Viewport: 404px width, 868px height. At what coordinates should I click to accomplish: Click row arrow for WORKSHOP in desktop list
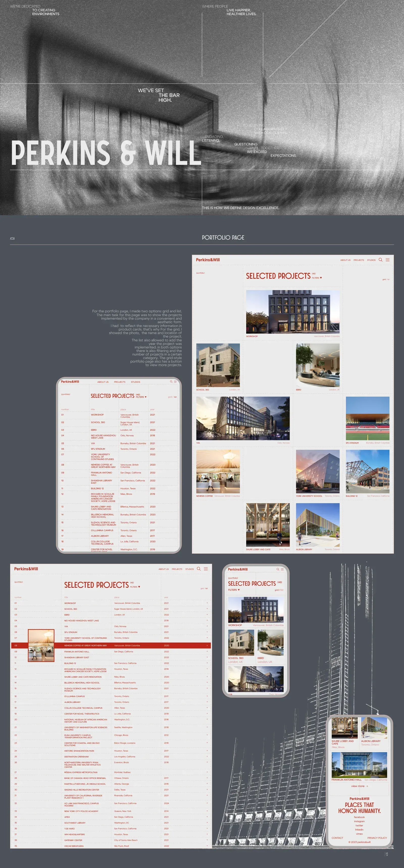coord(207,603)
